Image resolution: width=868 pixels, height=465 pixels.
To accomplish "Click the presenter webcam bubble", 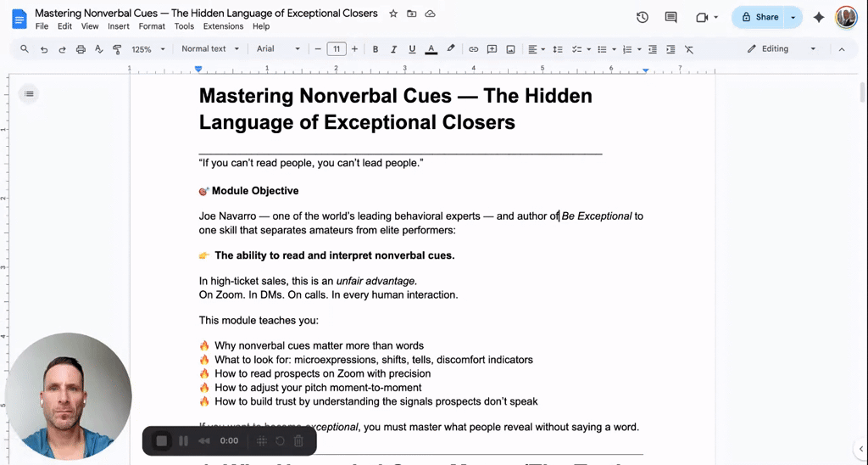I will click(x=68, y=396).
